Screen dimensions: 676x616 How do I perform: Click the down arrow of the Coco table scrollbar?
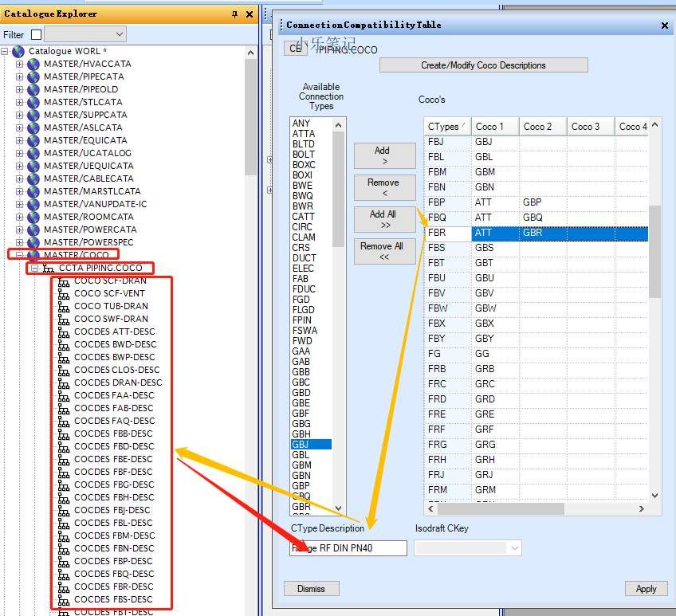click(655, 496)
